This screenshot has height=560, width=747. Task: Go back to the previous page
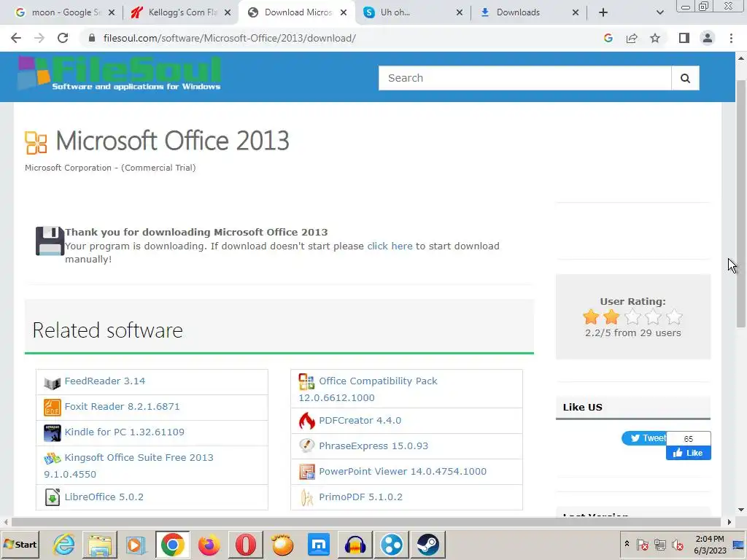pos(16,38)
